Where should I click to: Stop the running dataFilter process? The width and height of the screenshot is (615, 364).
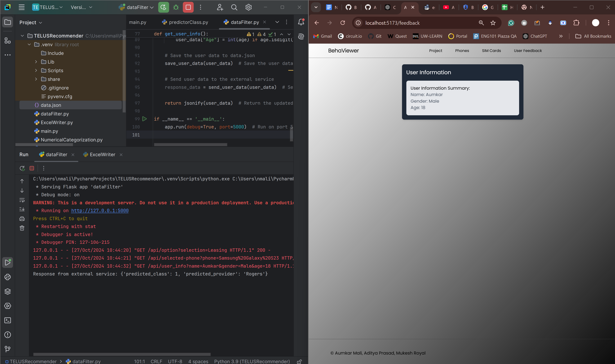pyautogui.click(x=188, y=7)
